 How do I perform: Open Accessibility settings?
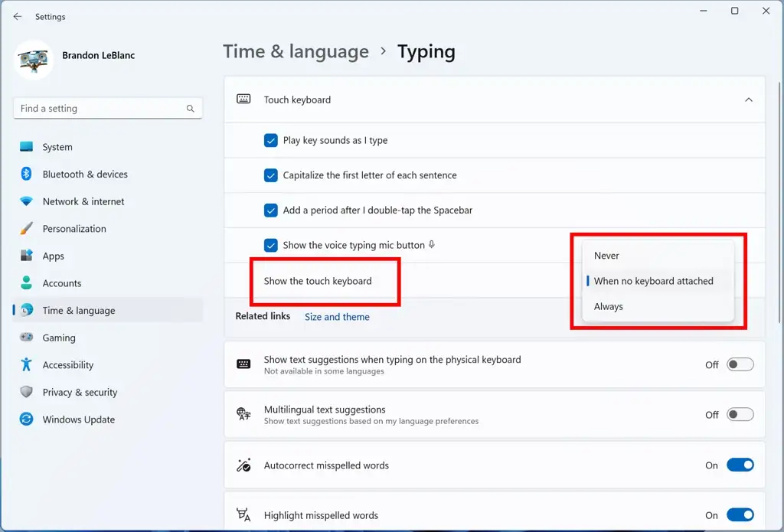point(69,365)
